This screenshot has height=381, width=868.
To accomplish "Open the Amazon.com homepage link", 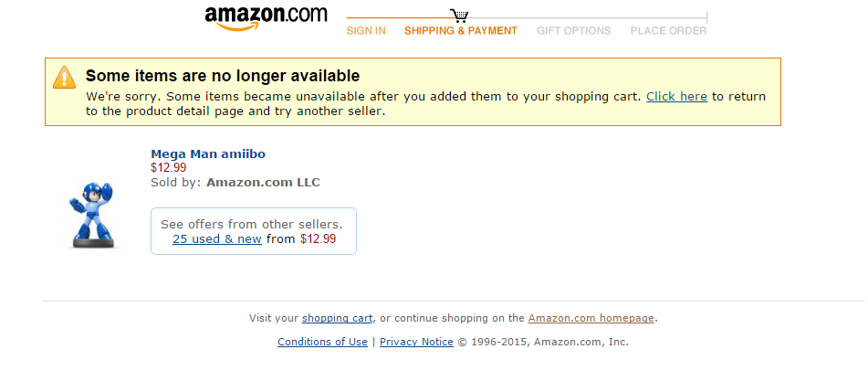I will click(x=591, y=318).
